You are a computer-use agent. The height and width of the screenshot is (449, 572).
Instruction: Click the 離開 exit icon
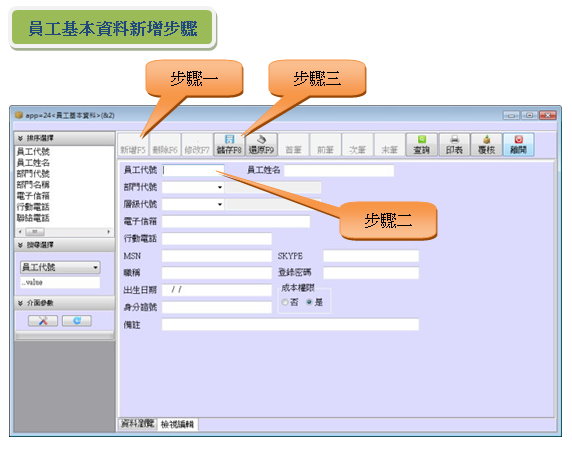pos(518,145)
